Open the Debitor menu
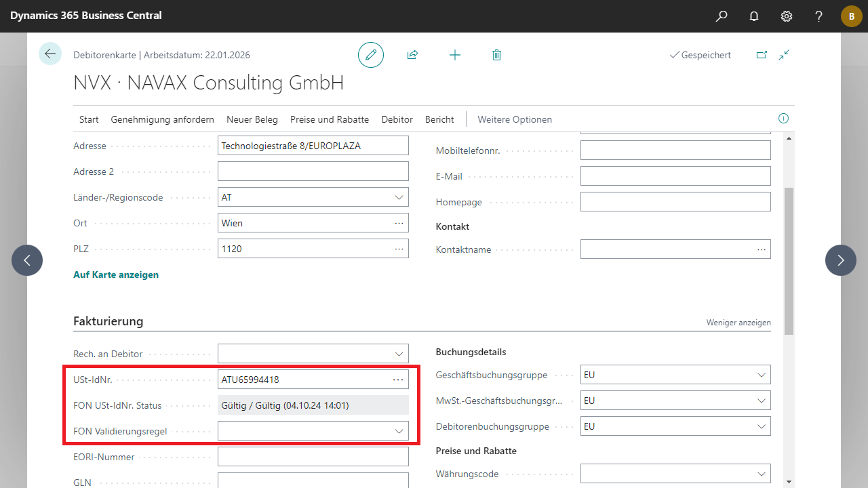This screenshot has width=868, height=488. coord(397,119)
